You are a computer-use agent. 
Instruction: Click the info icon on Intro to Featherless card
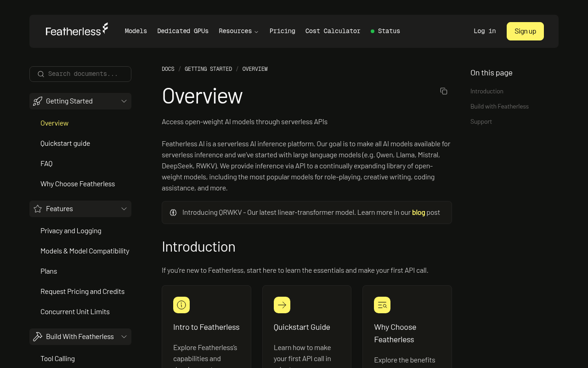pos(181,305)
